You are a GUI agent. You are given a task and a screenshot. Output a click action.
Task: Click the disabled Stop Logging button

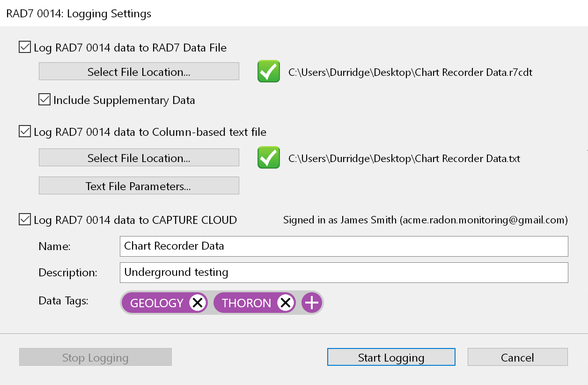96,357
